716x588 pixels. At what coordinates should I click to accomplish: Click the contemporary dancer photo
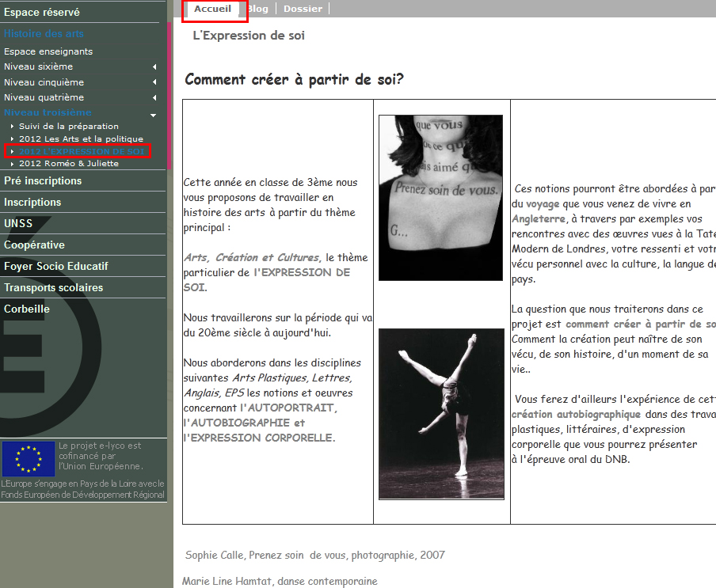[440, 413]
